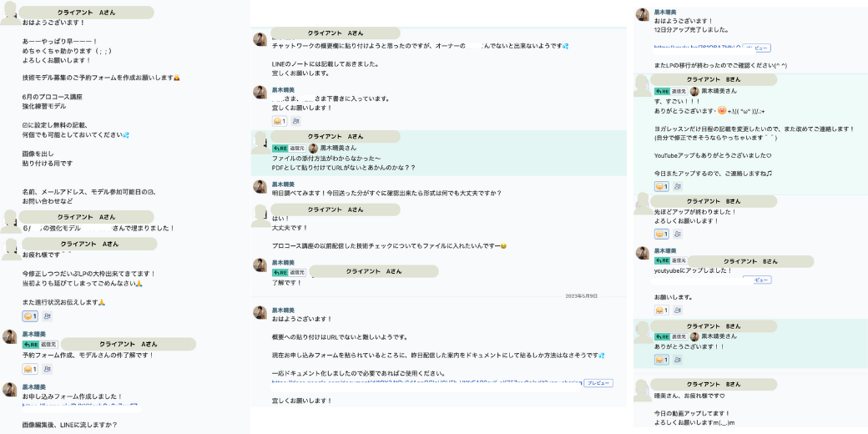Click 黒木晴美 avatar beside 明日調べてみます message
Image resolution: width=868 pixels, height=434 pixels.
[x=260, y=187]
